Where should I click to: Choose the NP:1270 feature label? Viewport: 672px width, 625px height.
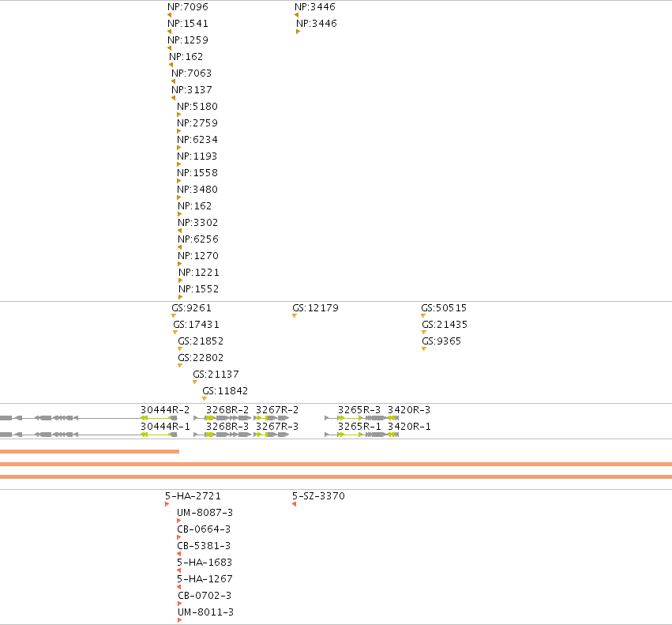198,256
